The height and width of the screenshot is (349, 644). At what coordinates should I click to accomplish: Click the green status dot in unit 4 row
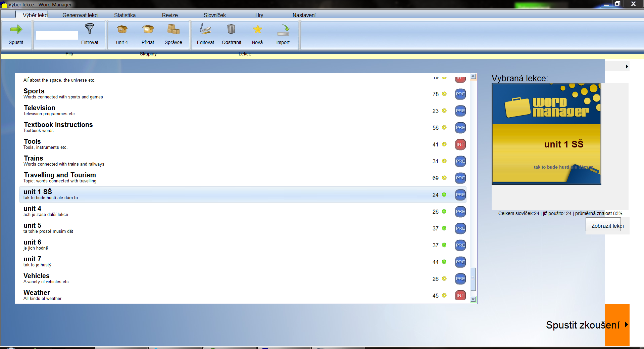point(444,212)
